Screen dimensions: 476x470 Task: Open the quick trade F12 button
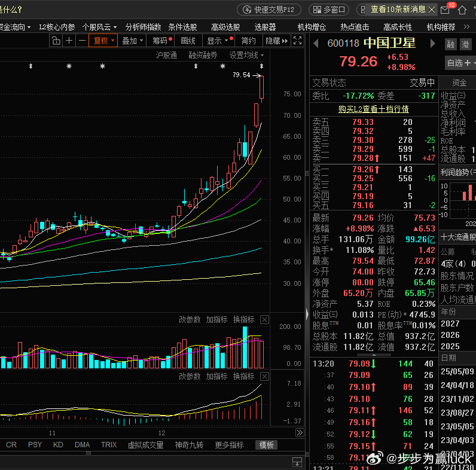point(269,10)
